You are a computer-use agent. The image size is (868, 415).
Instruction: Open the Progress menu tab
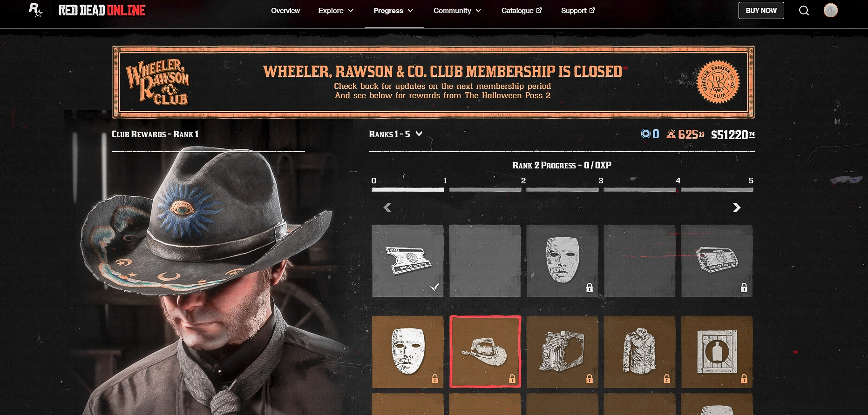point(393,11)
